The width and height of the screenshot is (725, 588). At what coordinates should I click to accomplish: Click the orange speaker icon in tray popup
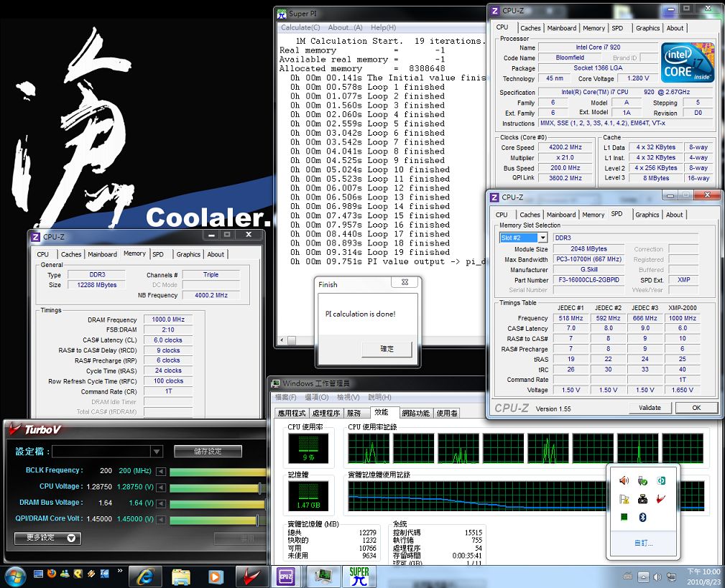624,481
